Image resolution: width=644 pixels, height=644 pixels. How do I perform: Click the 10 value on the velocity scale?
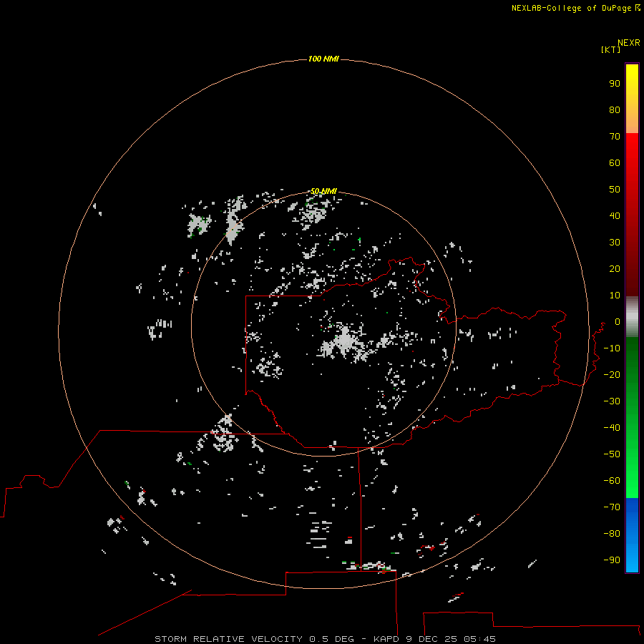click(615, 296)
